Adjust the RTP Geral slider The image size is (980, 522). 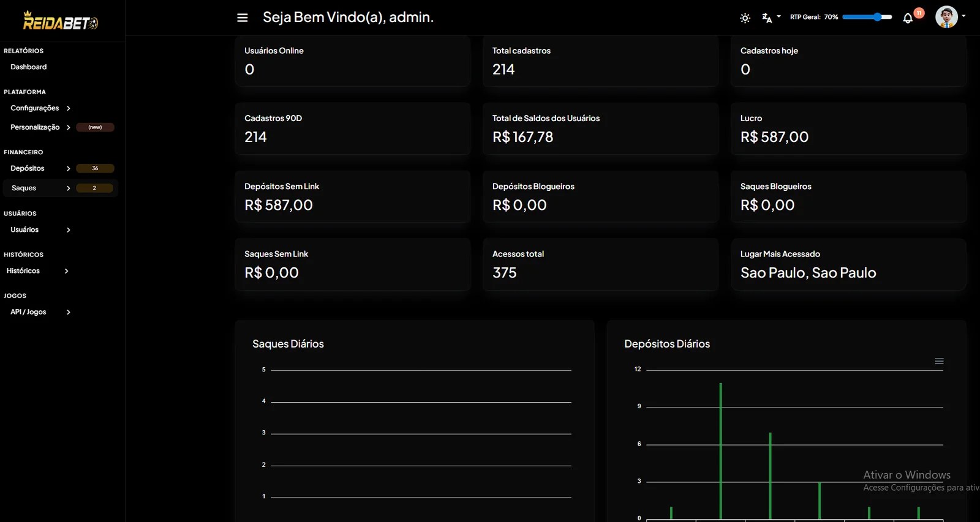[x=867, y=17]
